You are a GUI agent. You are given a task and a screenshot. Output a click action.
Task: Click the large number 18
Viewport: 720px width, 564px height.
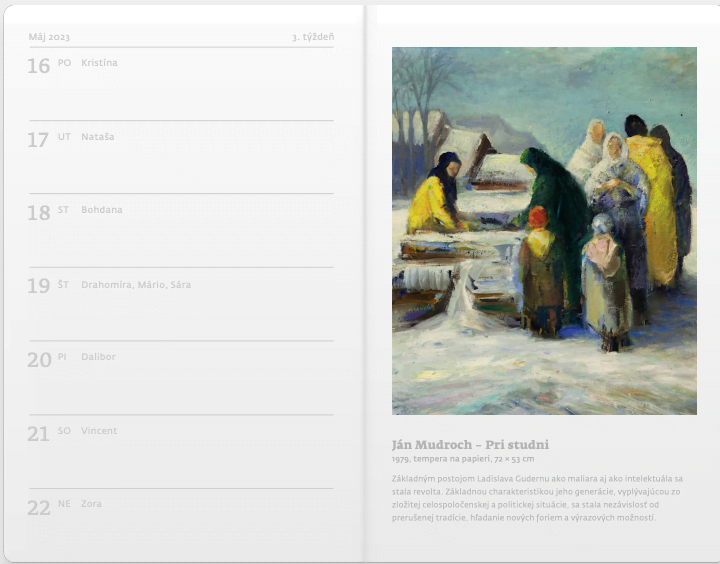(x=39, y=213)
